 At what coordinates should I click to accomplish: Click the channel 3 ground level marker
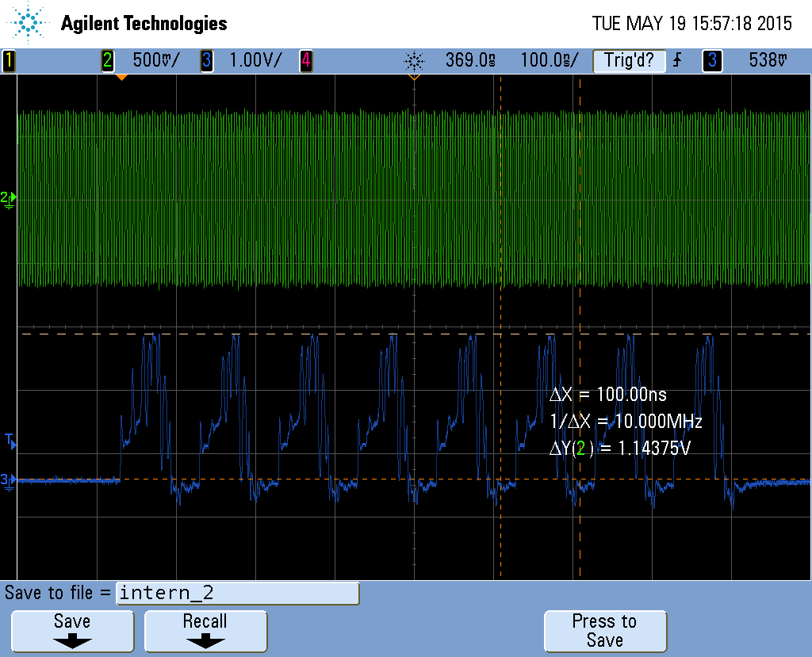[x=8, y=482]
